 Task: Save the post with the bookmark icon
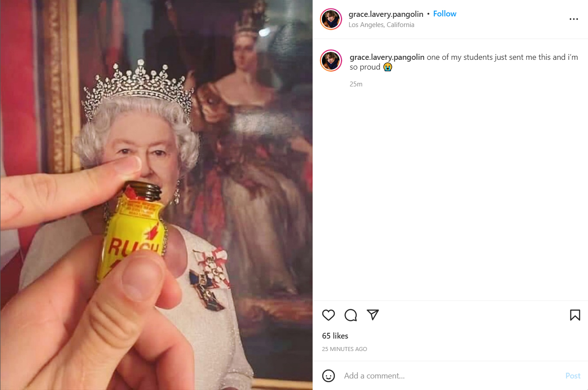tap(575, 315)
